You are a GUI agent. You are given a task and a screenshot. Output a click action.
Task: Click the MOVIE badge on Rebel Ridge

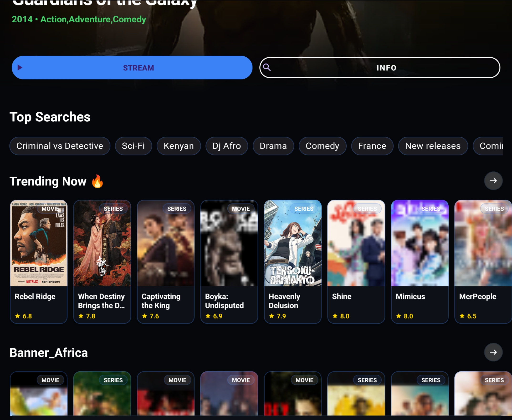coord(50,209)
